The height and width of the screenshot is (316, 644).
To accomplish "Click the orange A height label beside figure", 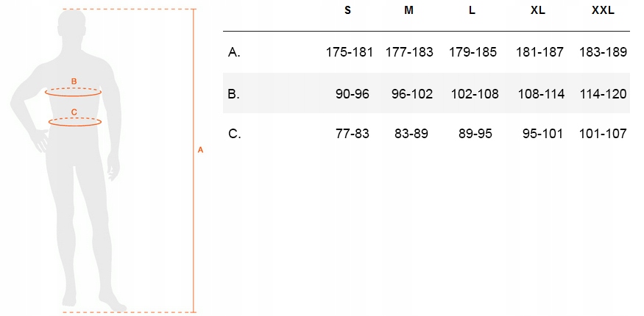I will [x=201, y=150].
